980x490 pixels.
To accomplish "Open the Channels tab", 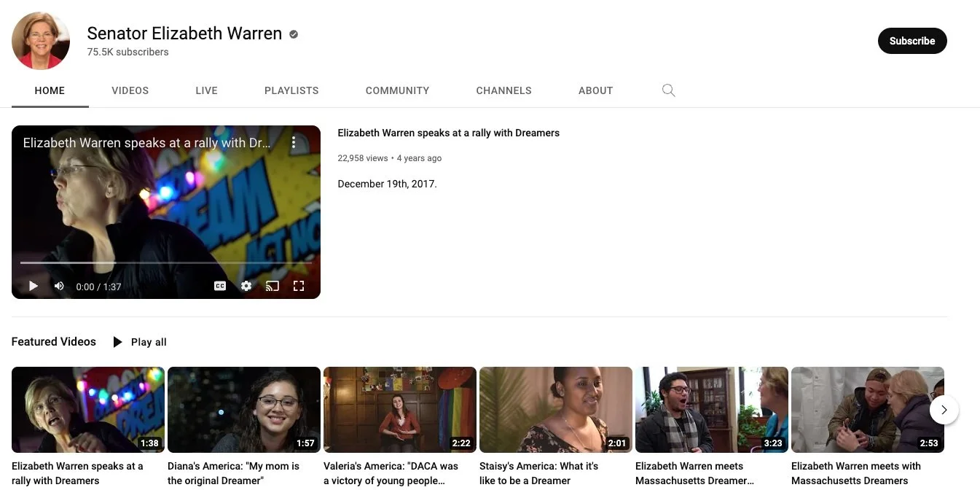I will 503,90.
